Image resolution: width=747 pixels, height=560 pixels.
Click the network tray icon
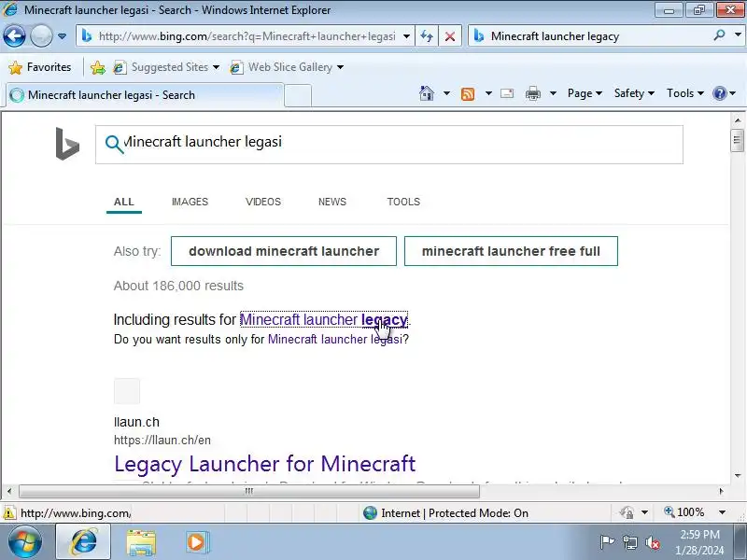pyautogui.click(x=629, y=542)
